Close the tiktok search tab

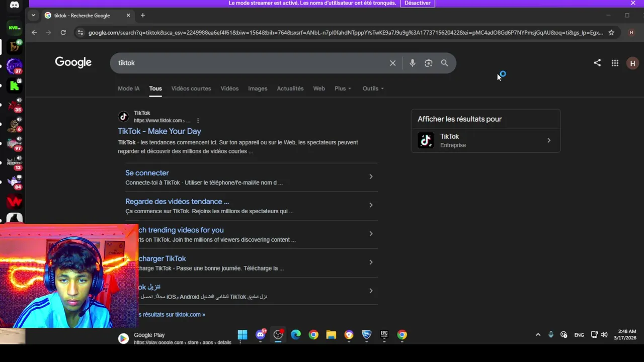point(128,15)
